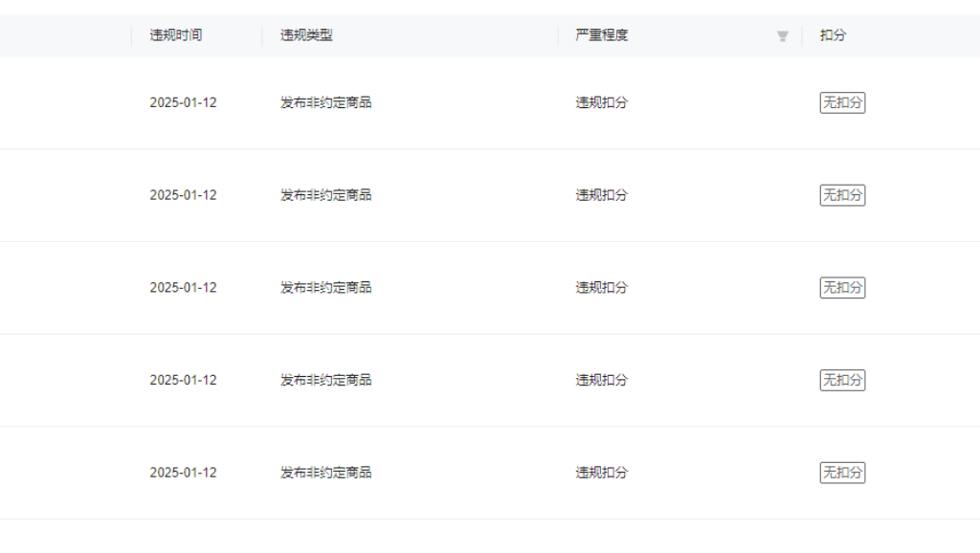Click the 无扣分 tag in the fourth row
The width and height of the screenshot is (980, 553).
pos(842,380)
